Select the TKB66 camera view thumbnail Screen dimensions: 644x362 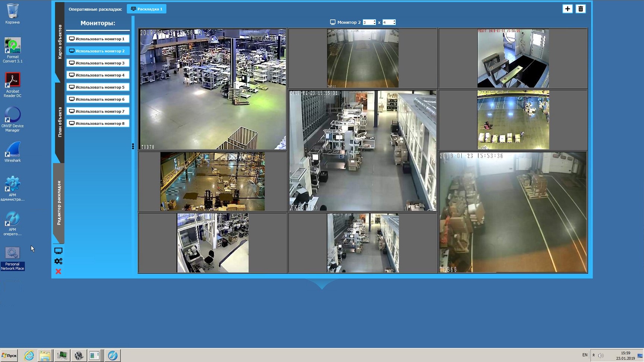click(x=512, y=211)
